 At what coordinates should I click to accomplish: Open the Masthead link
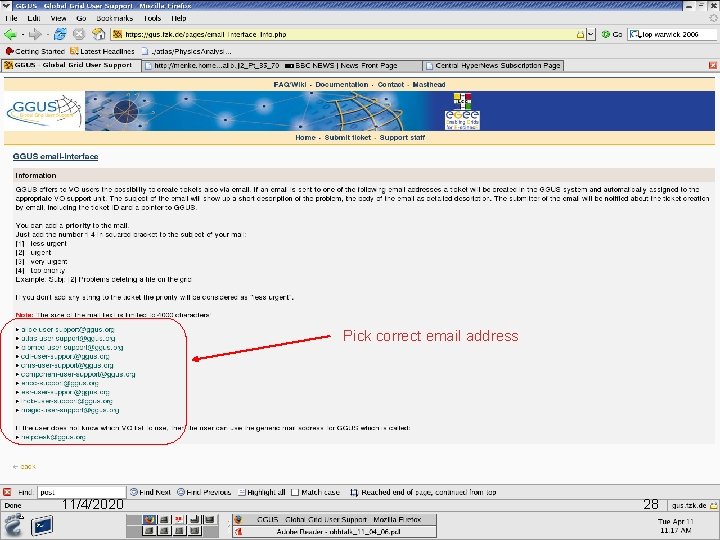(x=429, y=84)
